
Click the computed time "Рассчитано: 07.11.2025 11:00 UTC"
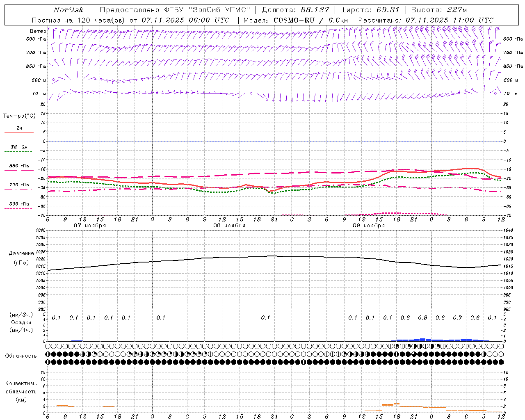pos(426,20)
